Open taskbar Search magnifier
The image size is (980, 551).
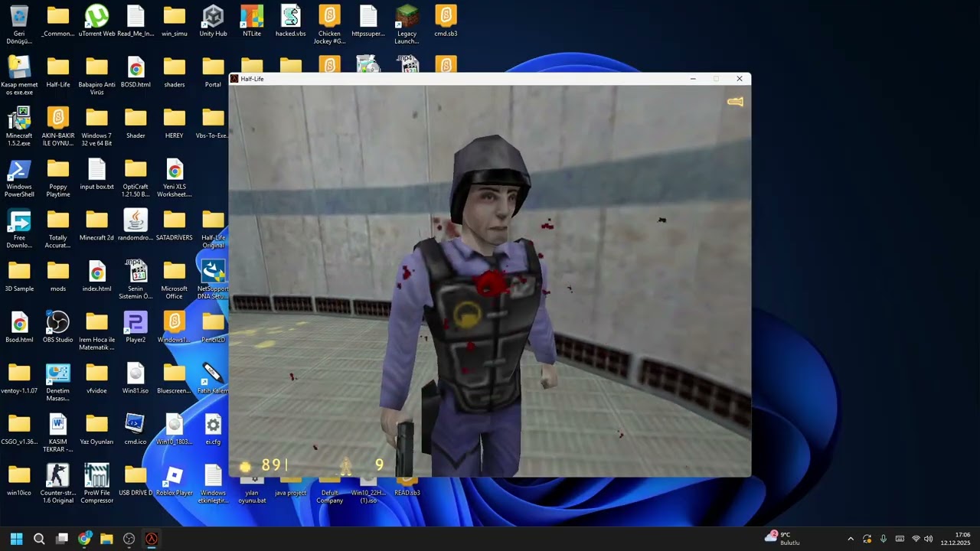(39, 539)
